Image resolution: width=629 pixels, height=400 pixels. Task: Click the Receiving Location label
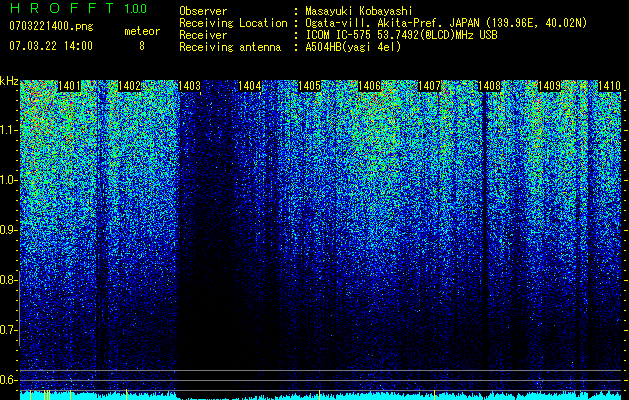(233, 23)
